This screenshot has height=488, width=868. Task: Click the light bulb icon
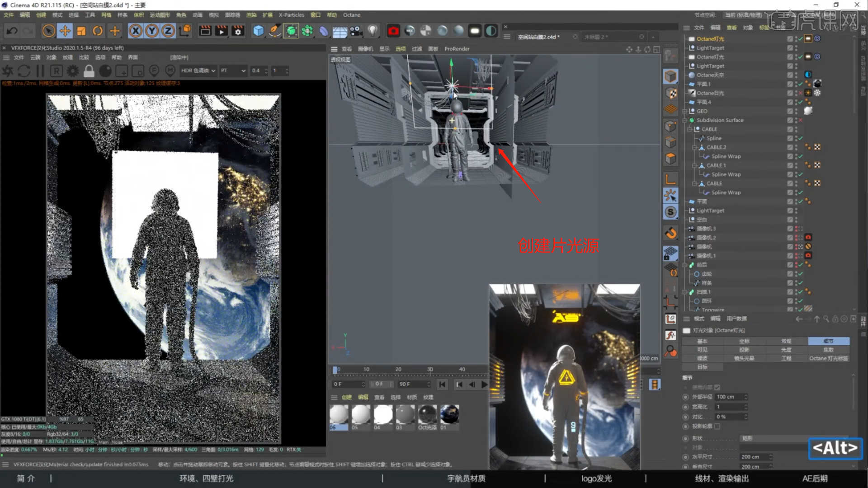pos(372,31)
